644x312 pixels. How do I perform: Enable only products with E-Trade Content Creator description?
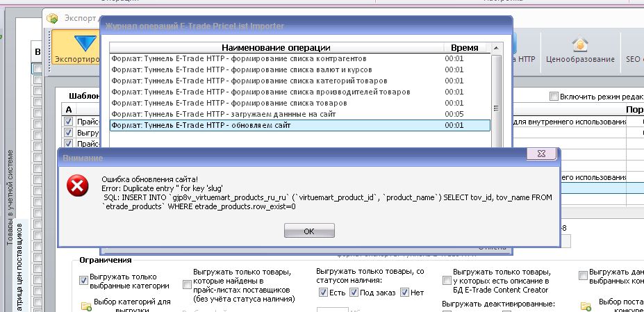point(447,281)
